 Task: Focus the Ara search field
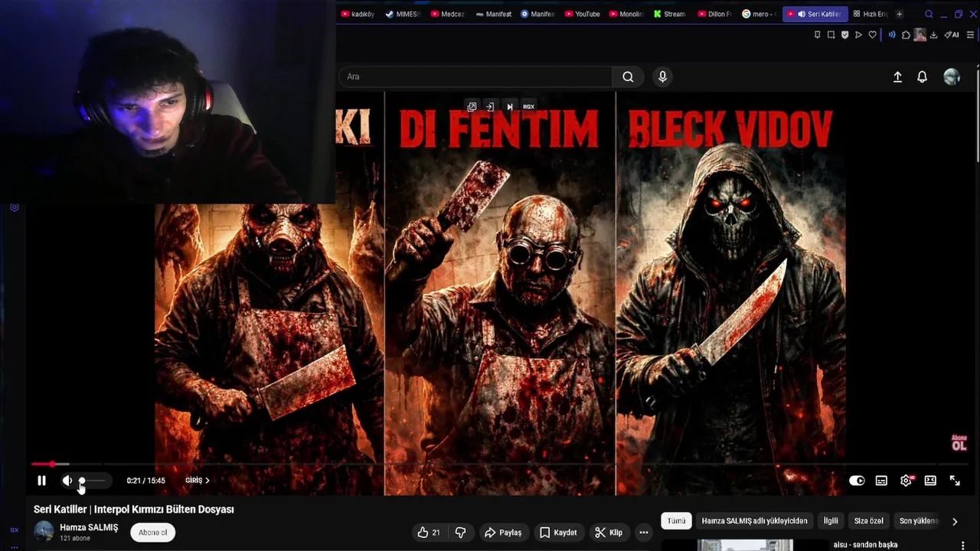(x=475, y=77)
